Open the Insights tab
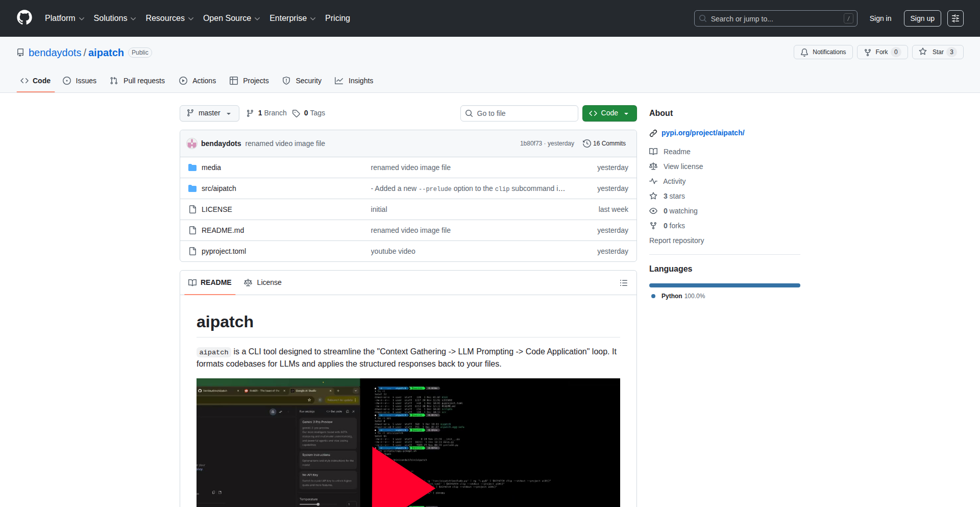 [x=354, y=81]
